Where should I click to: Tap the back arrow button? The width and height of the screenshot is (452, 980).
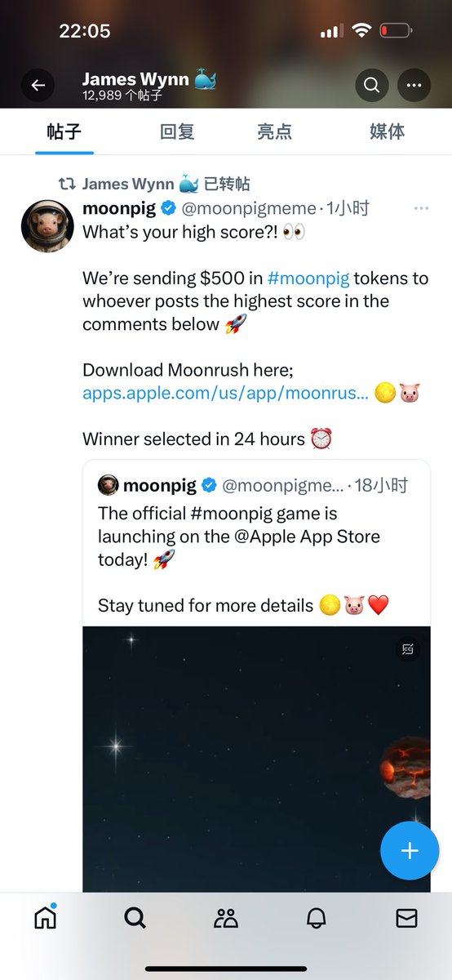coord(38,85)
